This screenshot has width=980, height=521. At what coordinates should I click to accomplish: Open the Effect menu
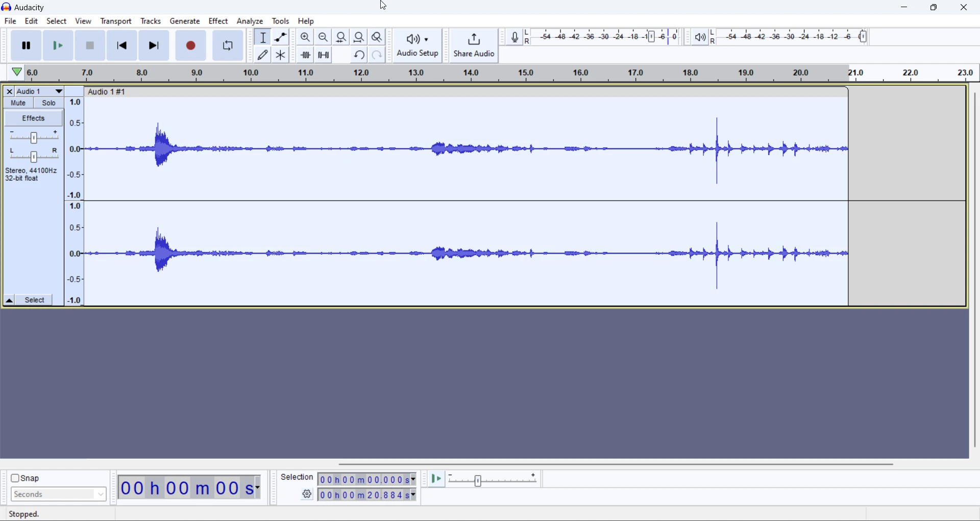tap(218, 21)
